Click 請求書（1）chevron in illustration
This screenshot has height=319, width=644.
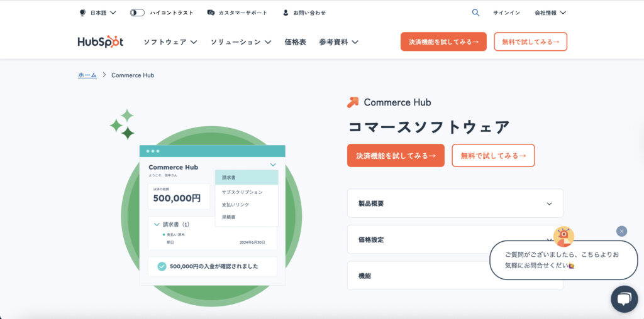pyautogui.click(x=157, y=225)
